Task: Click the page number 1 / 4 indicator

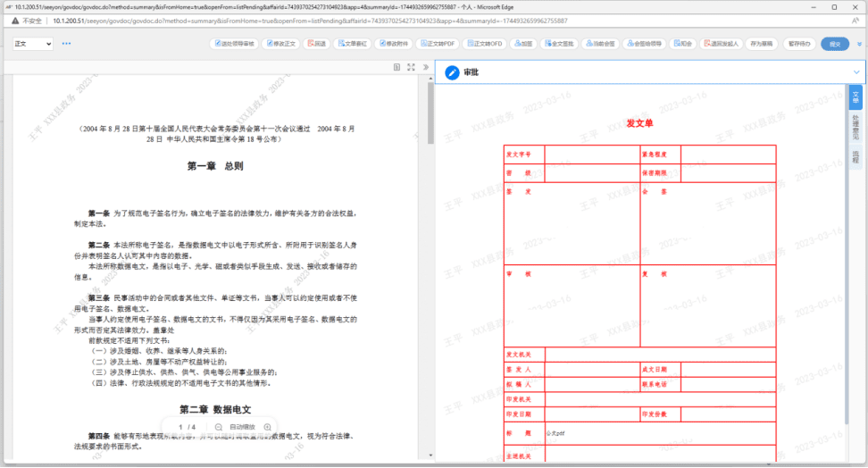Action: 188,427
